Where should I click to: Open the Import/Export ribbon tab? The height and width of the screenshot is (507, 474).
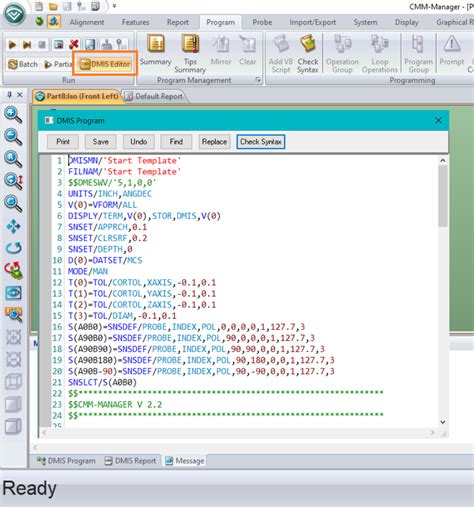[x=313, y=22]
